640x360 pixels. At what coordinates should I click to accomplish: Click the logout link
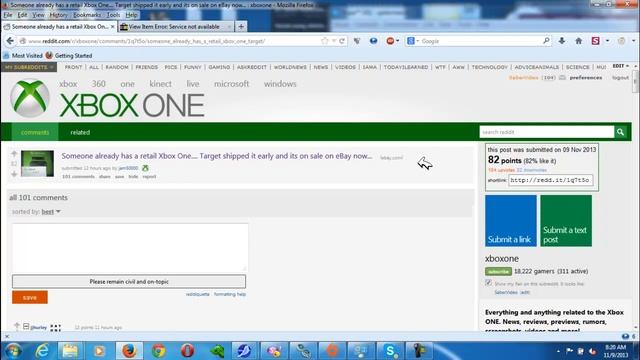[x=620, y=78]
